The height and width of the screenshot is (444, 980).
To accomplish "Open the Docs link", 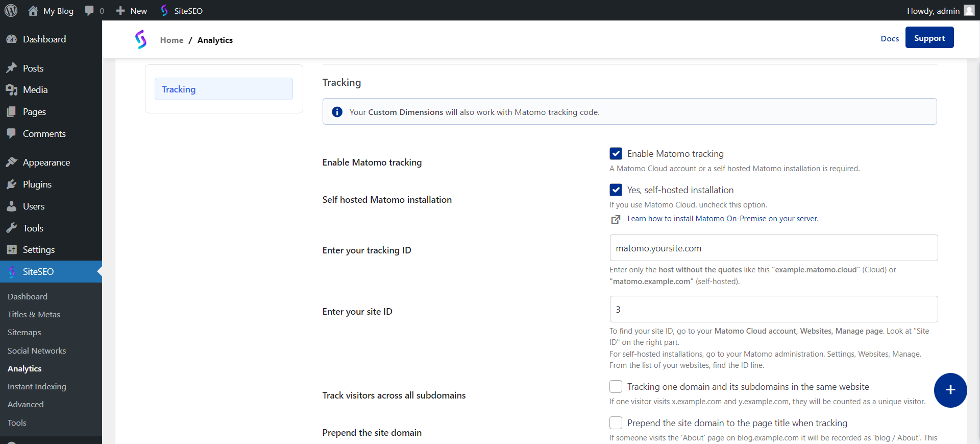I will [x=890, y=38].
